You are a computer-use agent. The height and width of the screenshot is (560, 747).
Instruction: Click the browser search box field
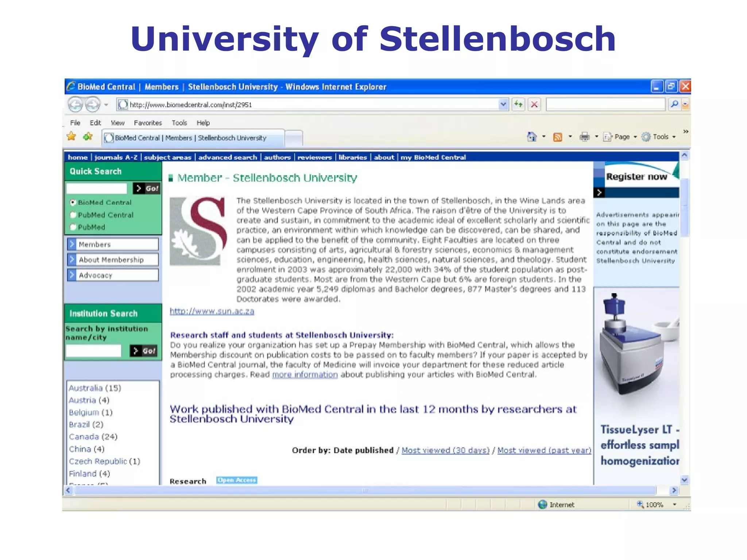tap(606, 104)
